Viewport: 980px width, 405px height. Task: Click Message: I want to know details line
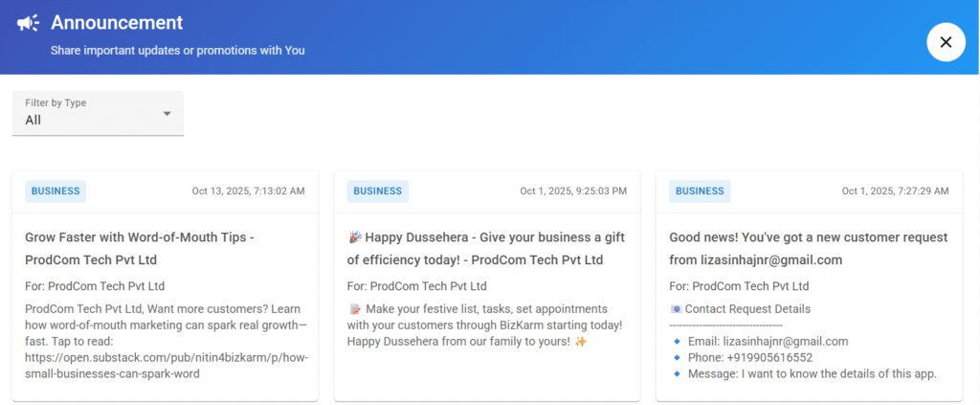[x=813, y=374]
